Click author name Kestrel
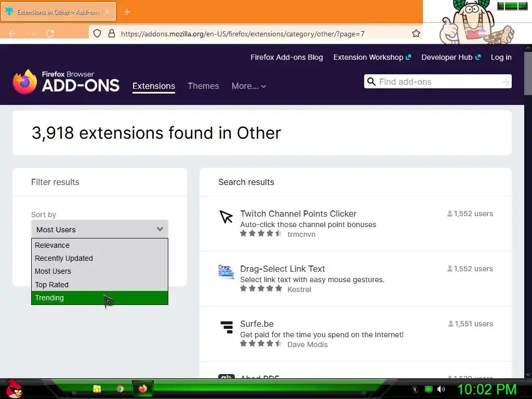 point(299,289)
